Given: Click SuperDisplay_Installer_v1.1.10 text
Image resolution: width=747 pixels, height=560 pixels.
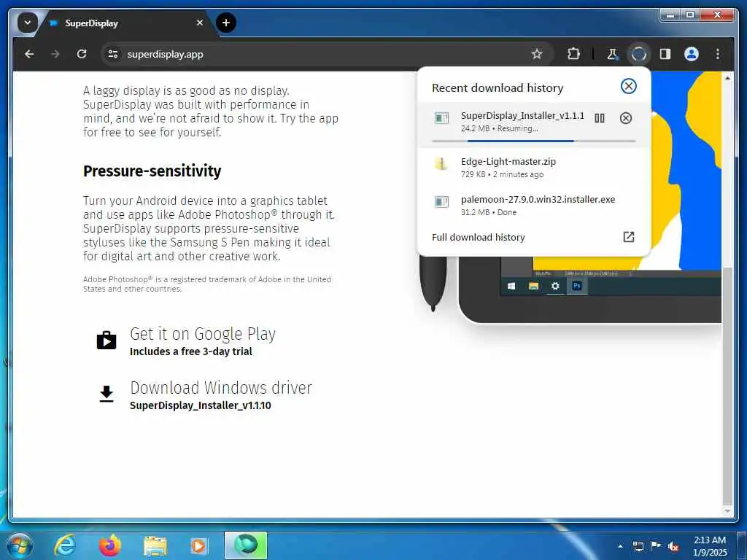Looking at the screenshot, I should (200, 405).
